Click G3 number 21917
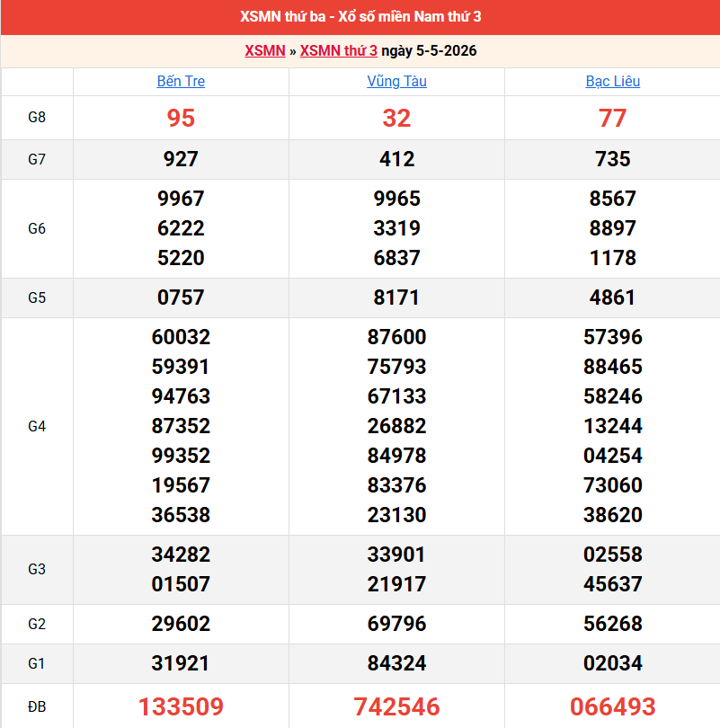Viewport: 720px width, 728px height. 396,584
